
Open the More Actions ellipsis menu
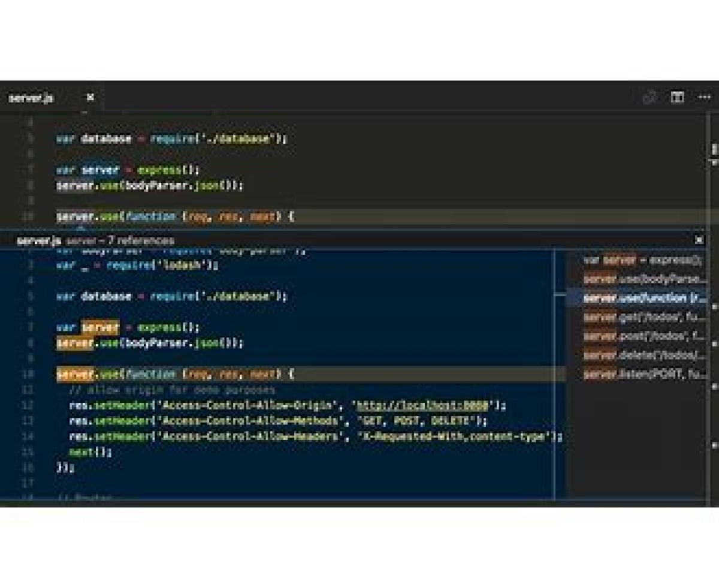704,98
